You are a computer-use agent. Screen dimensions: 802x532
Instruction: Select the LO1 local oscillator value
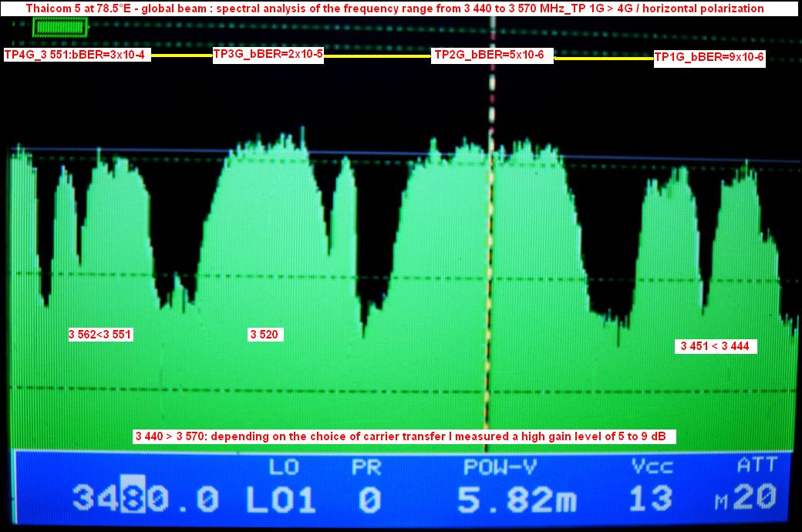click(x=281, y=499)
